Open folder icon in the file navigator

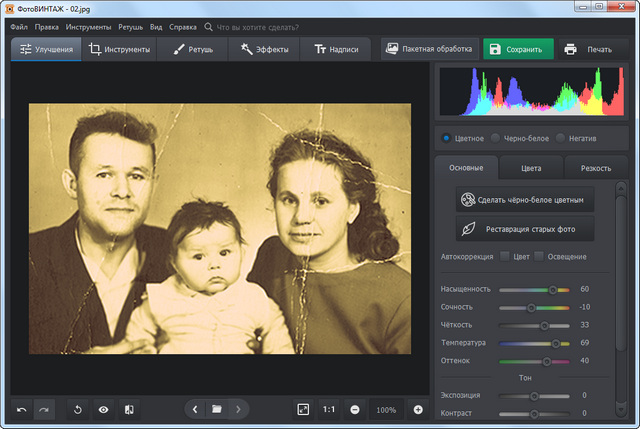(x=217, y=409)
